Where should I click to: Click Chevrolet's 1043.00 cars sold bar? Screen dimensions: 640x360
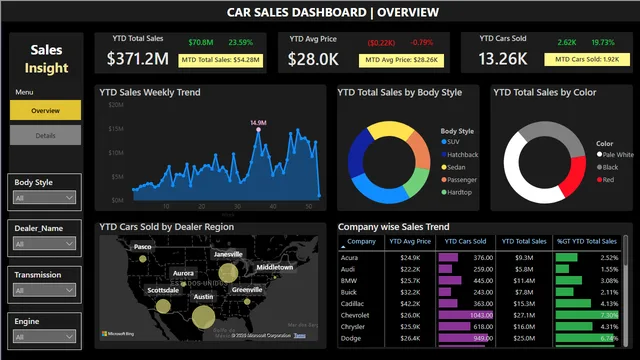tap(466, 315)
